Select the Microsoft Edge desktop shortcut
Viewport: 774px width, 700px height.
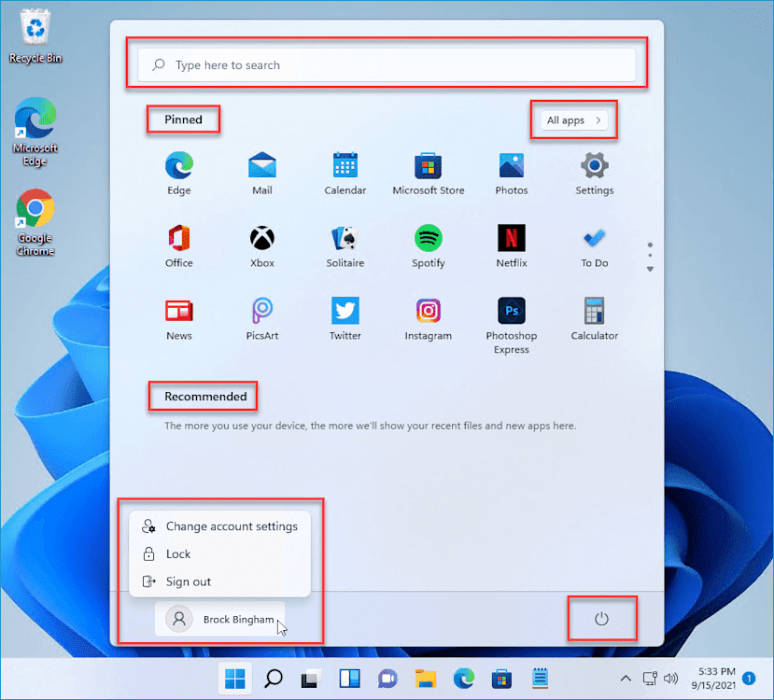35,132
